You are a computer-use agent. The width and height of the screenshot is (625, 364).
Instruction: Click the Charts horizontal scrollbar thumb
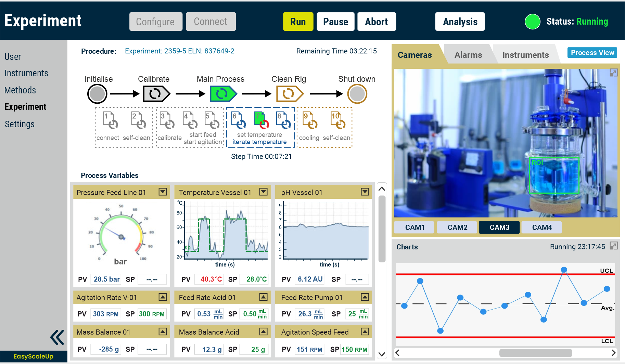tap(535, 353)
